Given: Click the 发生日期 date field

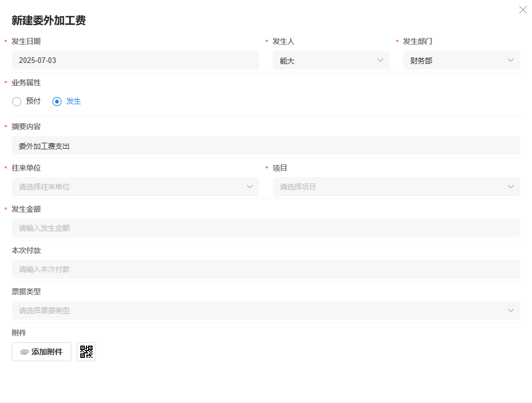Looking at the screenshot, I should (135, 60).
